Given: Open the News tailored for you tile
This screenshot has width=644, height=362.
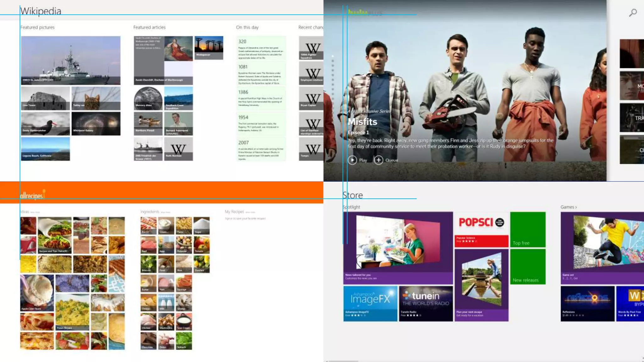Looking at the screenshot, I should [398, 248].
